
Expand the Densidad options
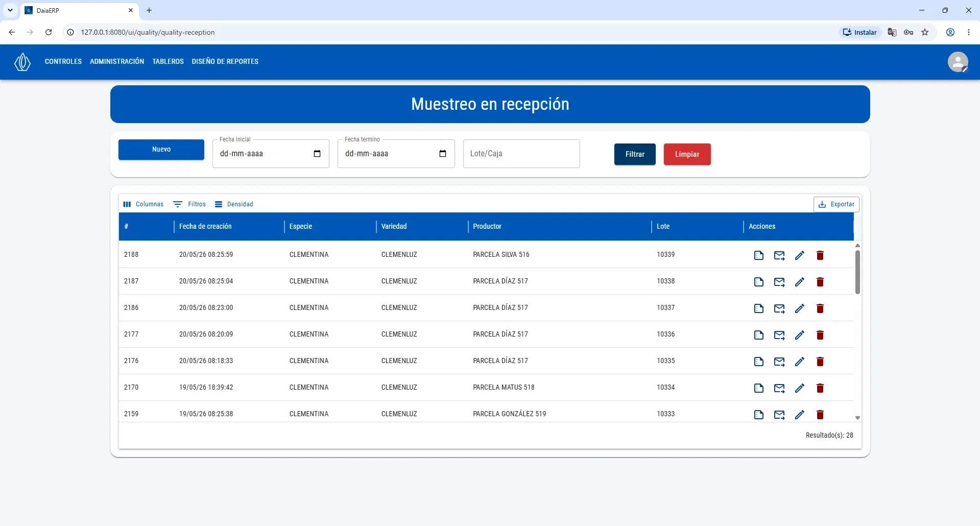(234, 204)
